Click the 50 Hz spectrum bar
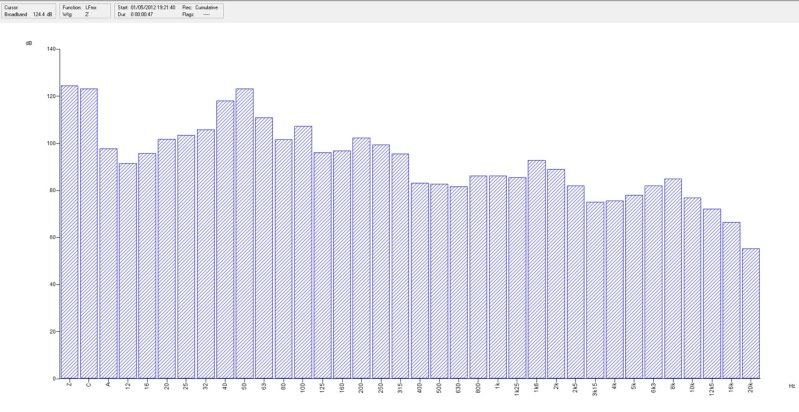The height and width of the screenshot is (412, 799). tap(245, 233)
